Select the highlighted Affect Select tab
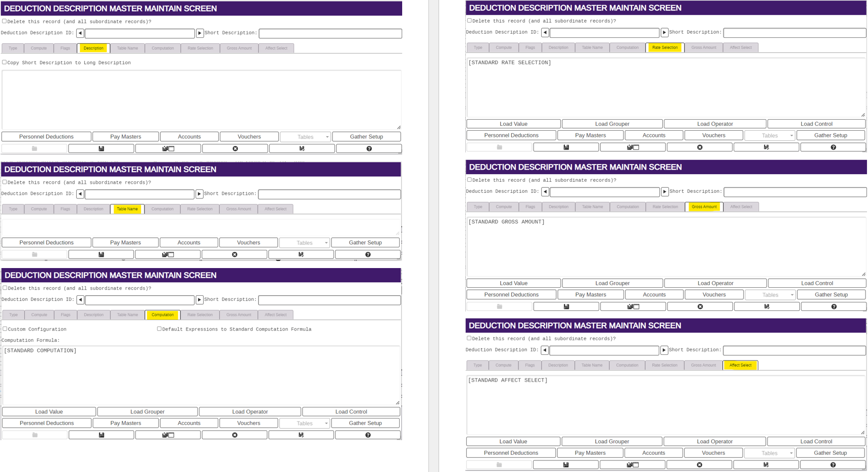868x472 pixels. point(741,365)
